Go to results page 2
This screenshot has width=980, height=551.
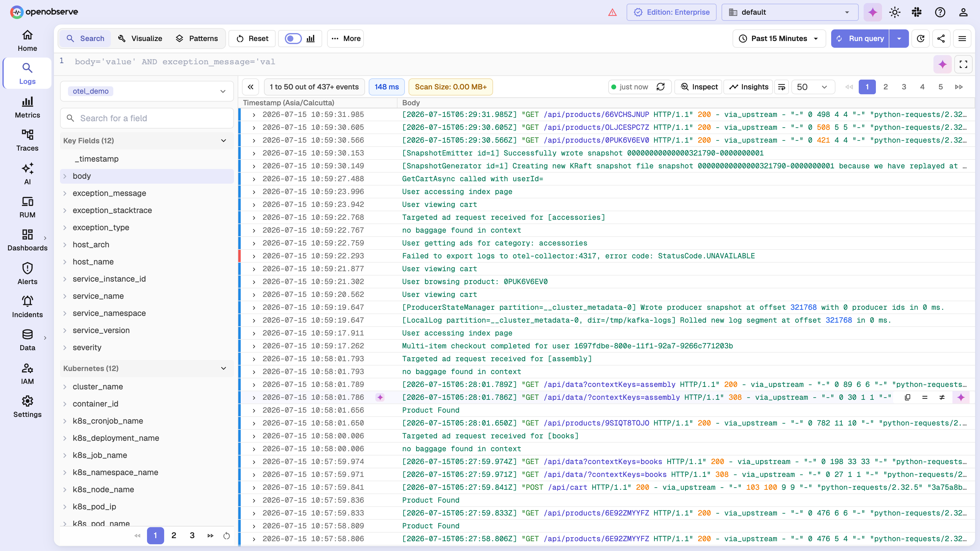(885, 87)
